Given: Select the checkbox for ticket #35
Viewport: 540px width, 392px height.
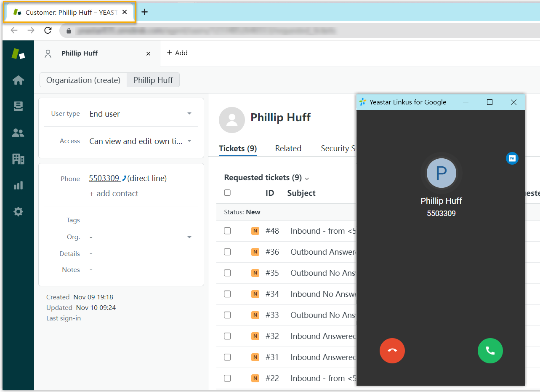Looking at the screenshot, I should pos(227,273).
